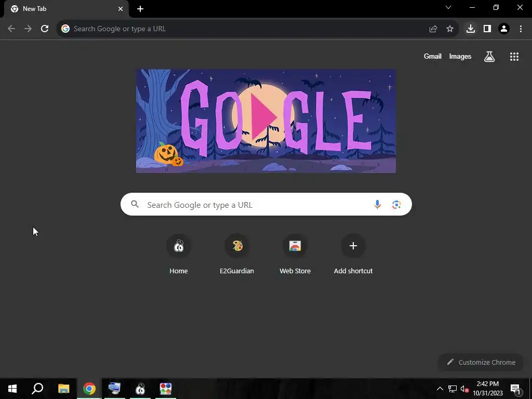This screenshot has height=399, width=532.
Task: Open the Images link
Action: [460, 57]
